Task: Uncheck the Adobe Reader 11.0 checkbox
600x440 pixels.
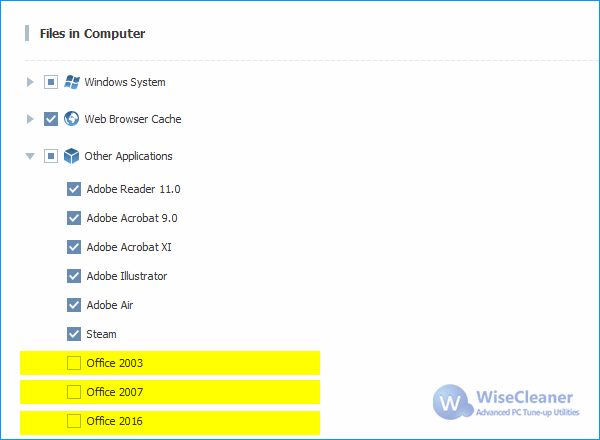Action: [x=74, y=189]
